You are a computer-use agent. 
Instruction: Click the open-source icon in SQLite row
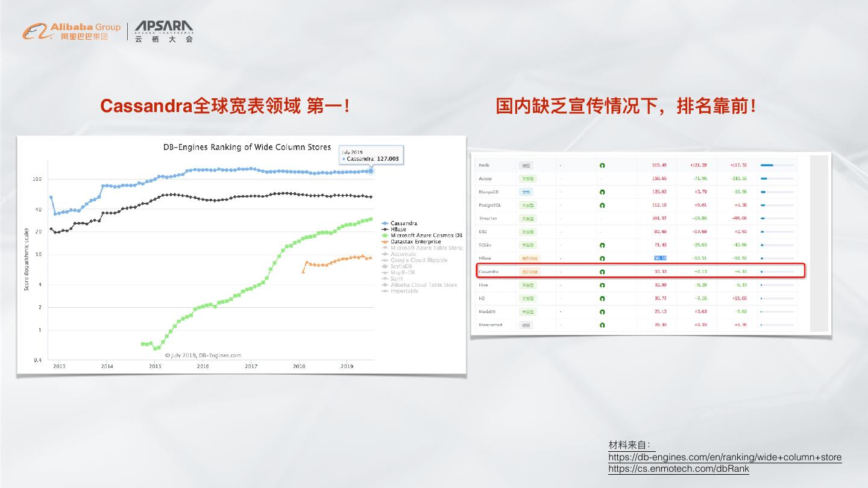[602, 245]
